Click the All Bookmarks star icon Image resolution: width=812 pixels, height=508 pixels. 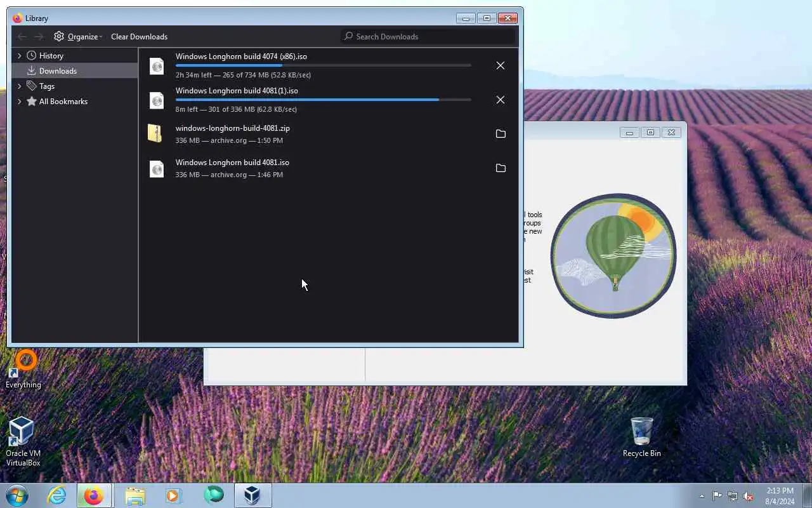[31, 101]
